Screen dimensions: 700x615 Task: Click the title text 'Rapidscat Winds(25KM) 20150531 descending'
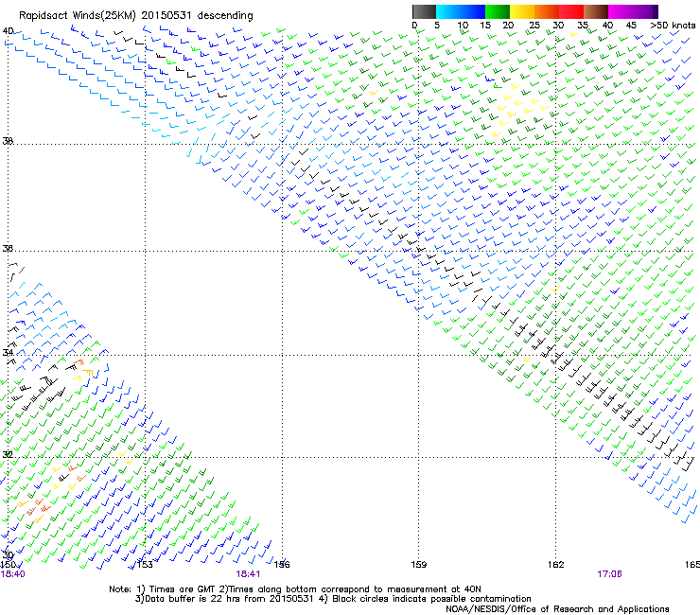(135, 15)
